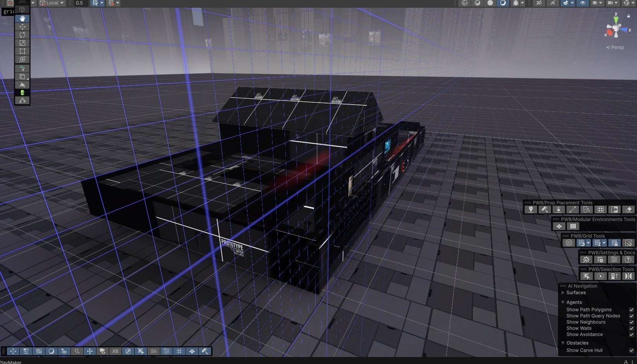The height and width of the screenshot is (364, 637).
Task: Uncheck Show Walls under Agents
Action: tap(631, 328)
